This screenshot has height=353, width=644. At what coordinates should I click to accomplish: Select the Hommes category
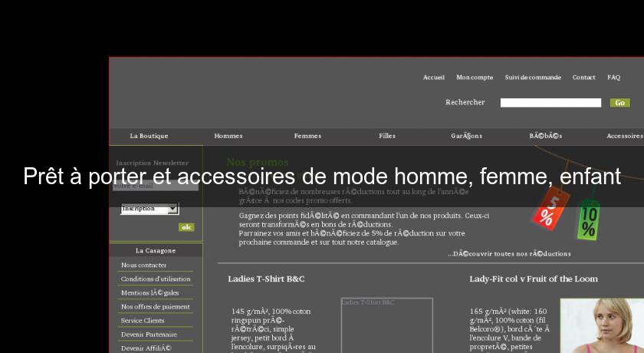click(x=228, y=136)
